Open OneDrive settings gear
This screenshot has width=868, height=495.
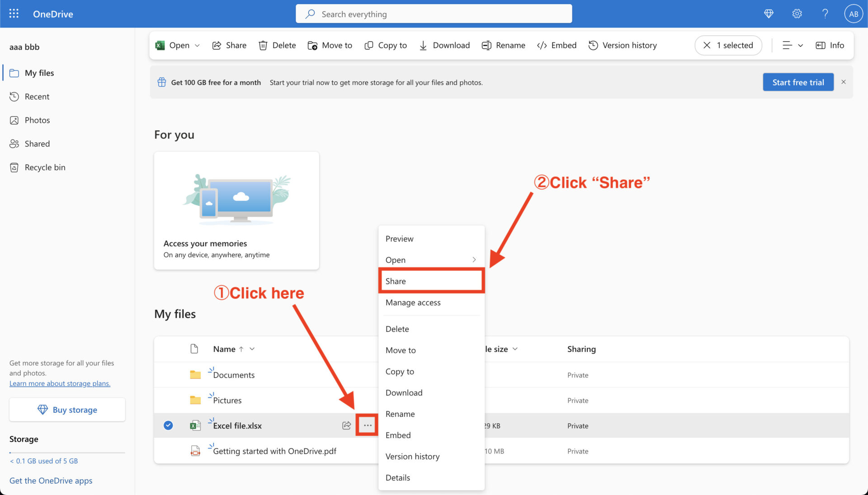click(x=797, y=14)
